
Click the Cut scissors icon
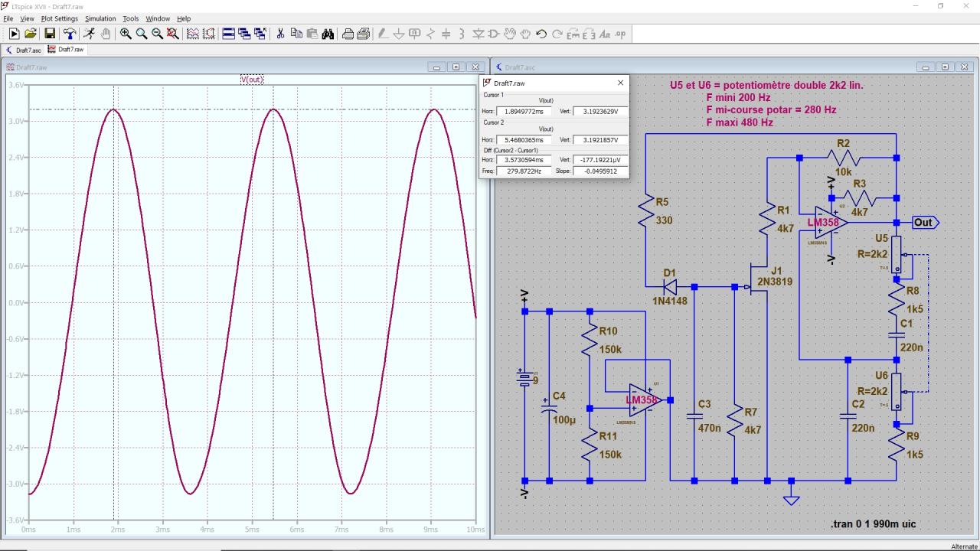280,34
